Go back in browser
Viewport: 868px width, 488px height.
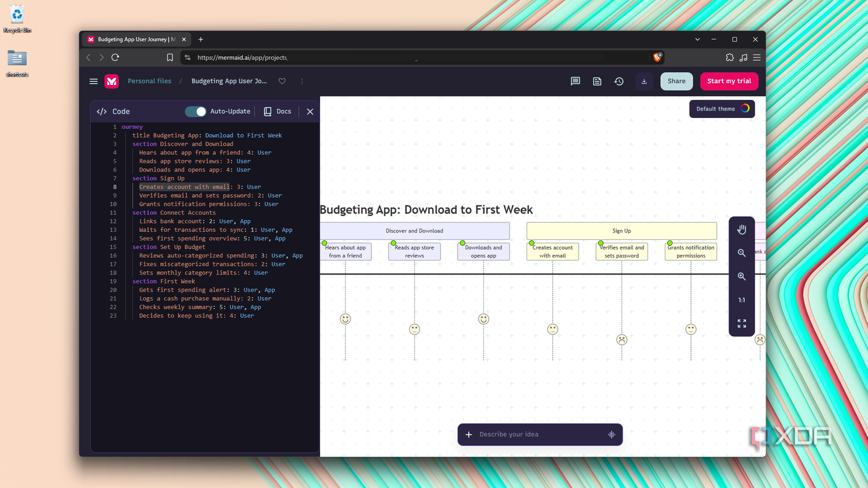pyautogui.click(x=89, y=57)
